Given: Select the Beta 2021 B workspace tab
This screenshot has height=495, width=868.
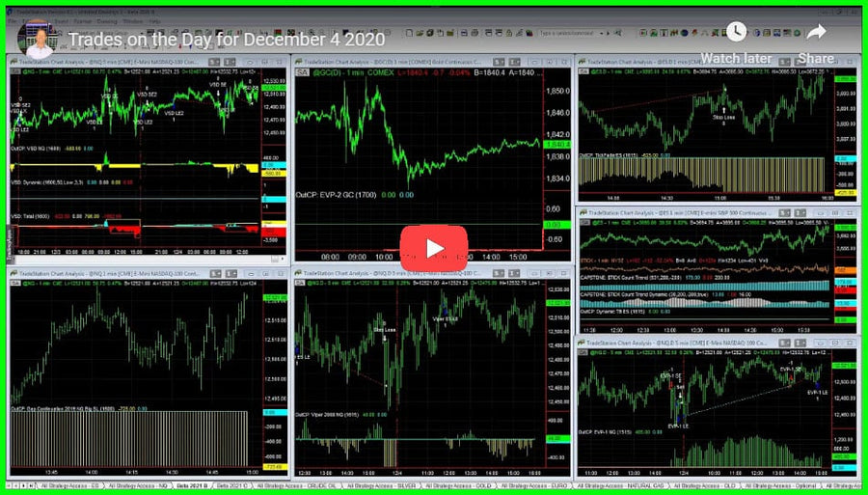Looking at the screenshot, I should (192, 485).
